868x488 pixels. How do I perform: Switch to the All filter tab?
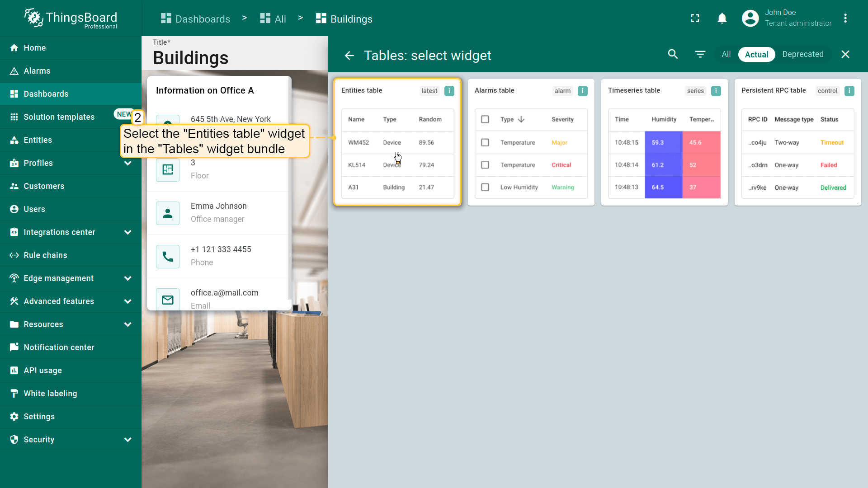(726, 54)
